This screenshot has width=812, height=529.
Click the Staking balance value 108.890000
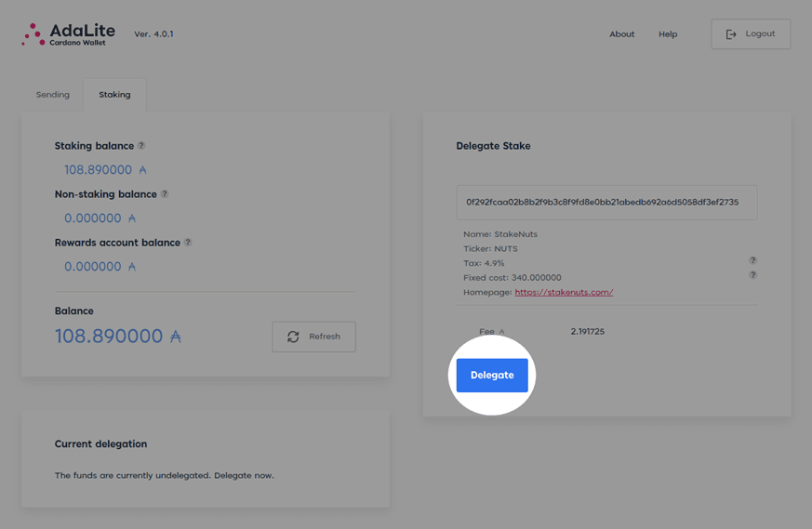coord(105,169)
